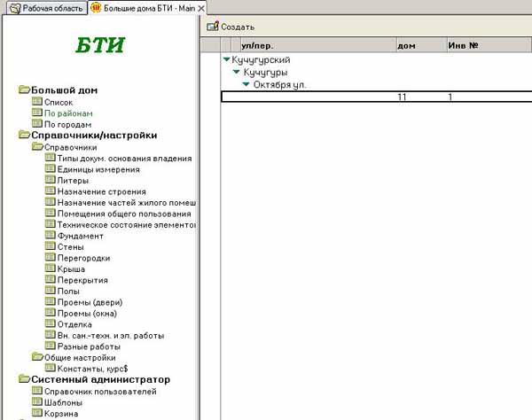Open the По районам view
This screenshot has height=420, width=532.
click(68, 113)
